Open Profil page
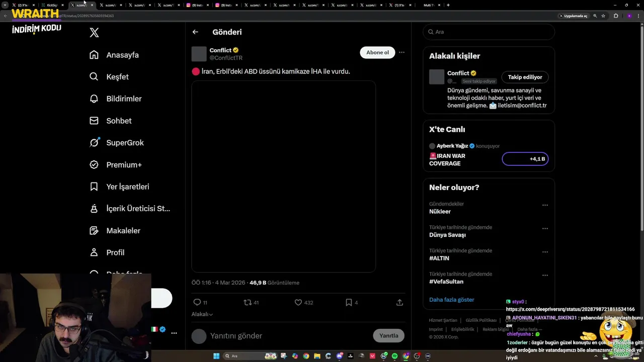 tap(107, 252)
